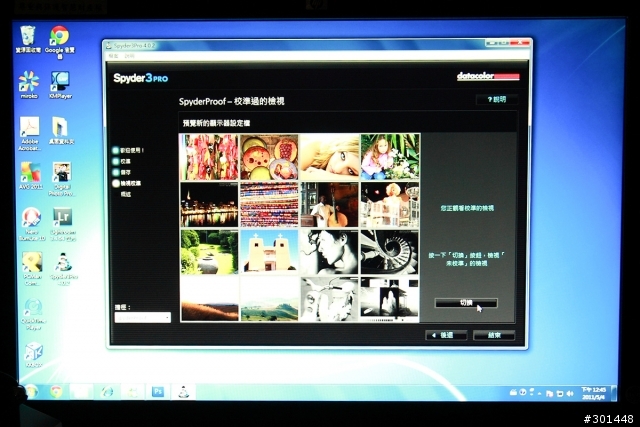
Task: Click the black-and-white face profile thumbnail
Action: (x=329, y=252)
